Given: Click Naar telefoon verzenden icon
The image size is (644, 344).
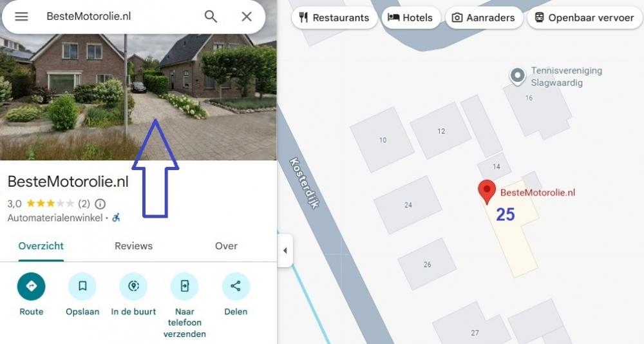Looking at the screenshot, I should tap(184, 286).
